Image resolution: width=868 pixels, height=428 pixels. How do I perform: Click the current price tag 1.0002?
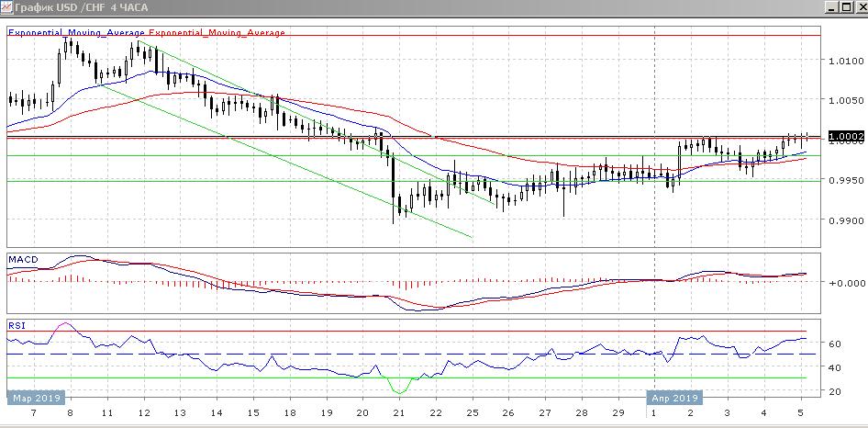click(x=845, y=137)
